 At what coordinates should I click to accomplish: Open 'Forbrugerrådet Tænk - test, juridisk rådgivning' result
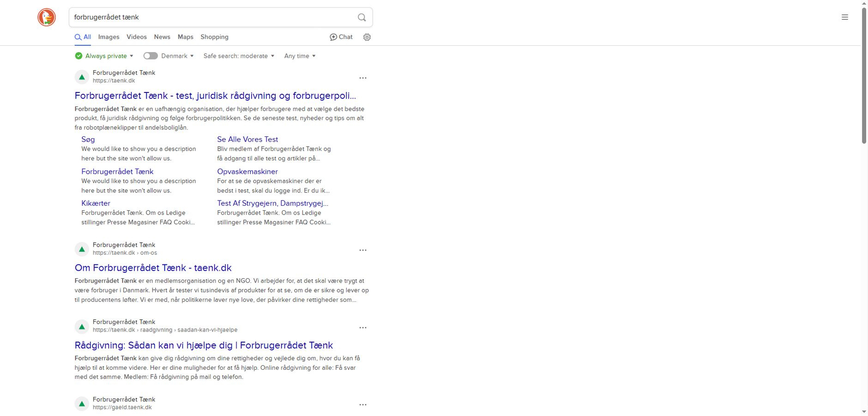click(215, 96)
